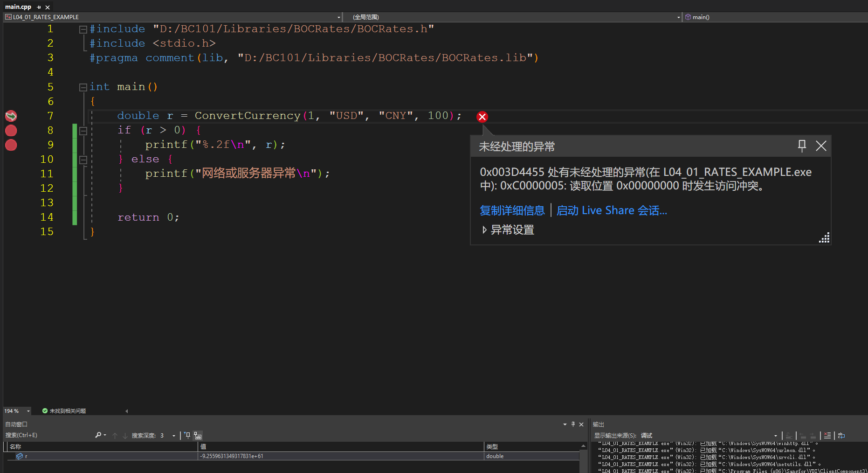Click the auto-hide pin of 自动窗口
This screenshot has width=868, height=473.
(573, 424)
